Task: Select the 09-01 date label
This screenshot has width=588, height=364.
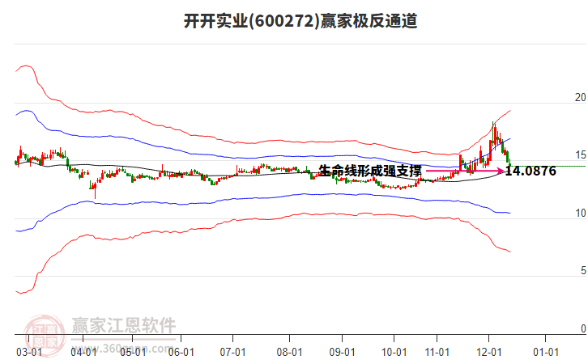Action: (x=342, y=353)
